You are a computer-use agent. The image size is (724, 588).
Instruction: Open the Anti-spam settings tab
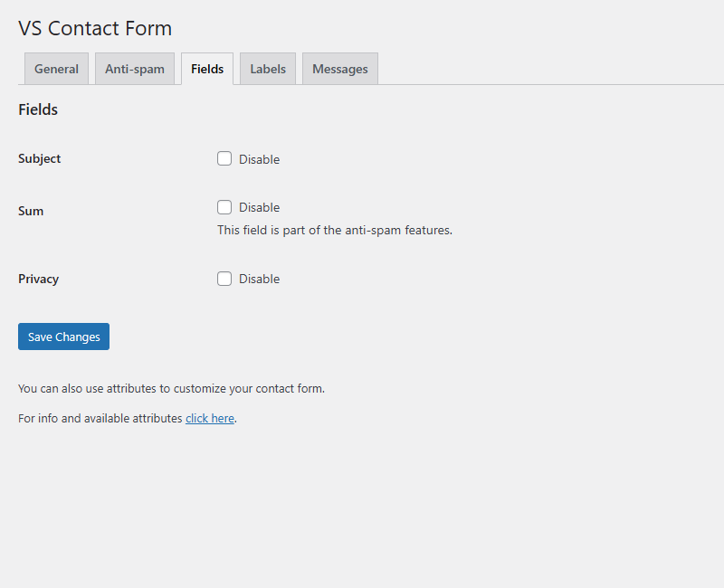coord(134,68)
